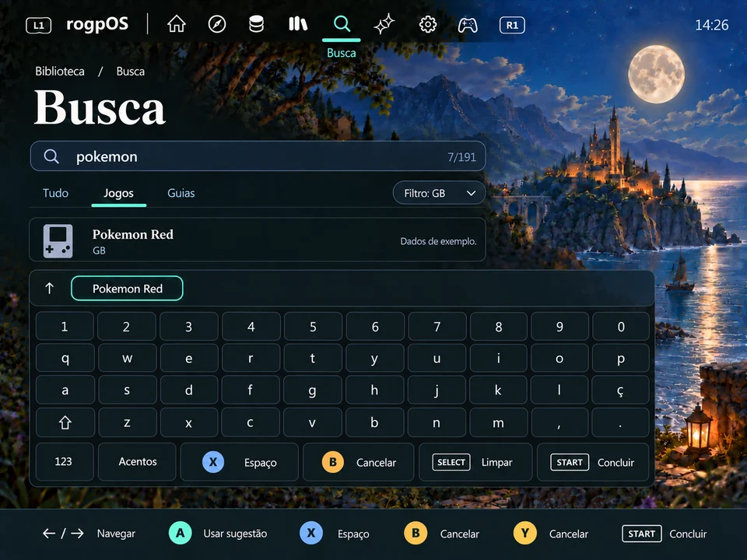
Task: Click the Navegar arrows hint
Action: pos(89,534)
